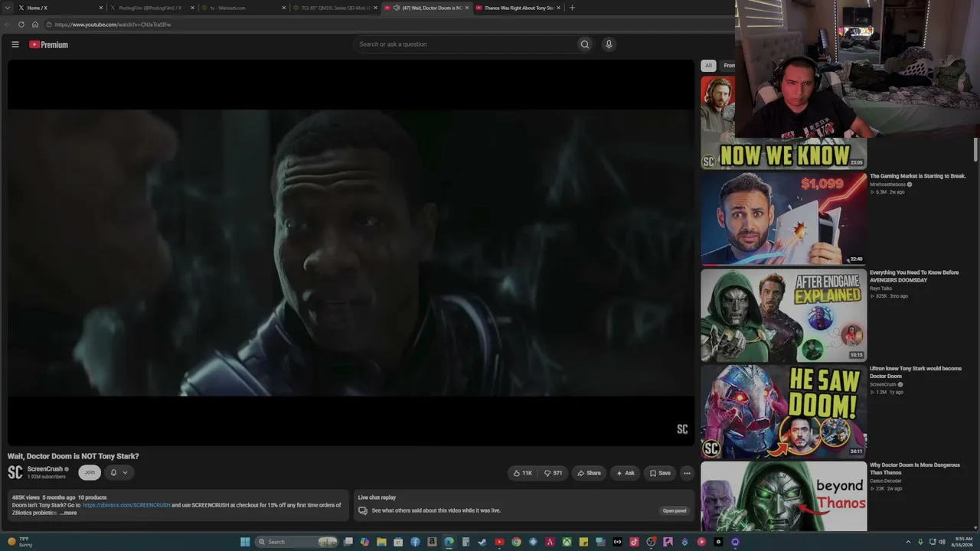Open the YouTube app in the taskbar
Viewport: 980px width, 551px height.
pos(499,542)
